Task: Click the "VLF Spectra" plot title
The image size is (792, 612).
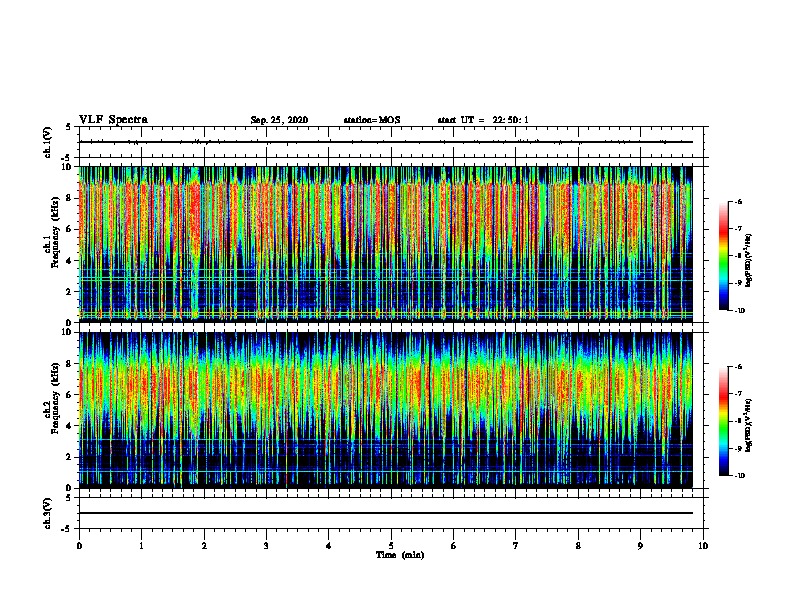Action: [113, 120]
